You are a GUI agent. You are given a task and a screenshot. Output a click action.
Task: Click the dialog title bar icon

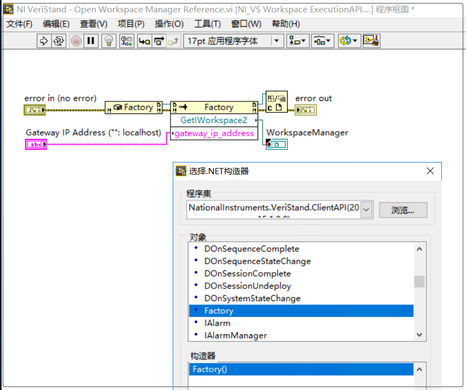pos(181,171)
